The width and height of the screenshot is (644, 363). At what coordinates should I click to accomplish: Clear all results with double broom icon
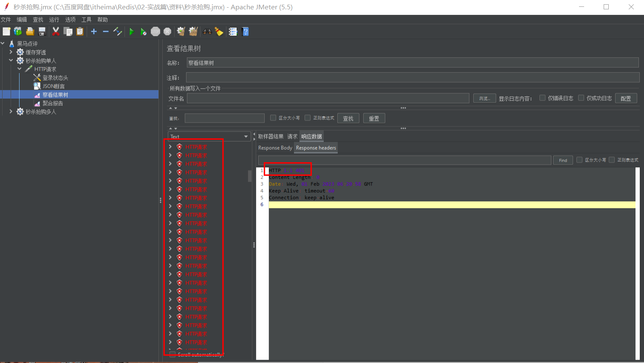pyautogui.click(x=193, y=31)
